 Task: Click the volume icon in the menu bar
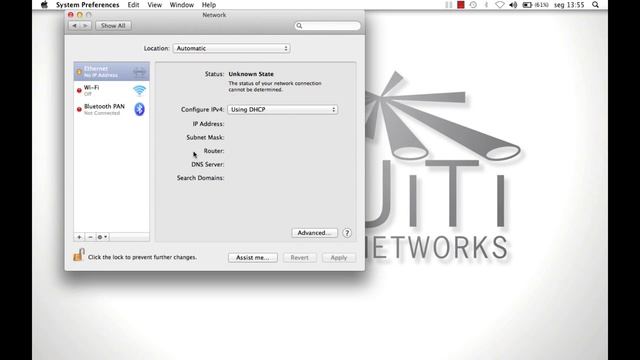(513, 5)
